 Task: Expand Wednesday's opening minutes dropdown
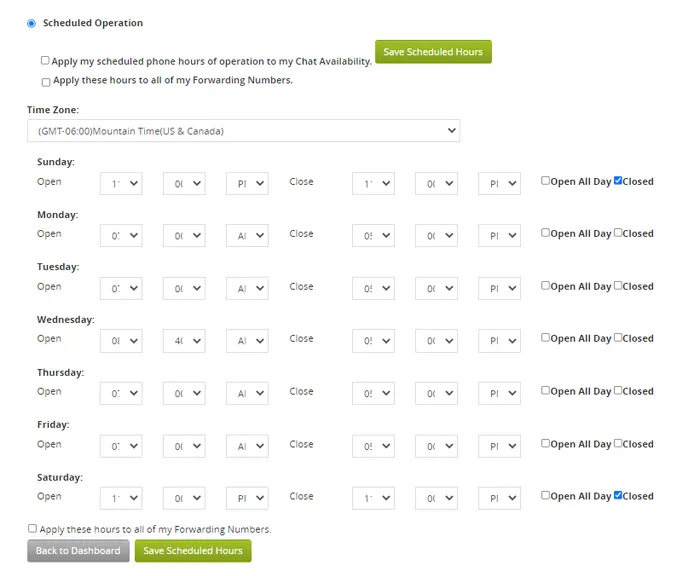[x=184, y=341]
